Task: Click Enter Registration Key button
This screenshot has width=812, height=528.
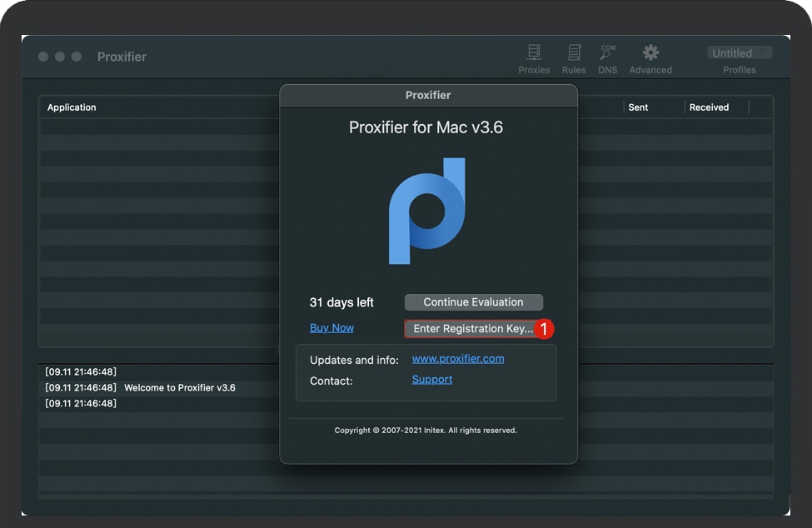Action: 471,329
